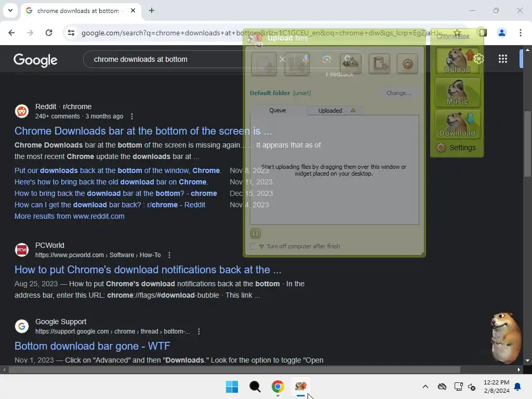Open 'How can I get the download bar back?' link
The height and width of the screenshot is (399, 532).
point(110,205)
